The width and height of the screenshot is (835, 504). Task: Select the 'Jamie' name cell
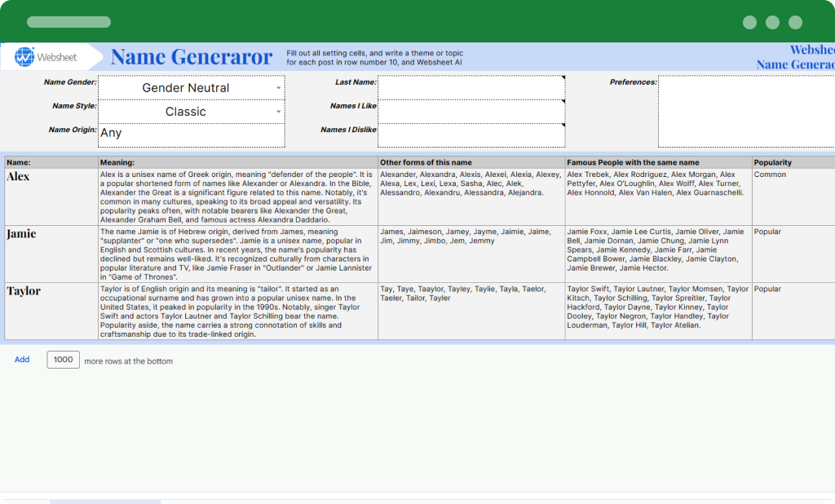(x=51, y=254)
